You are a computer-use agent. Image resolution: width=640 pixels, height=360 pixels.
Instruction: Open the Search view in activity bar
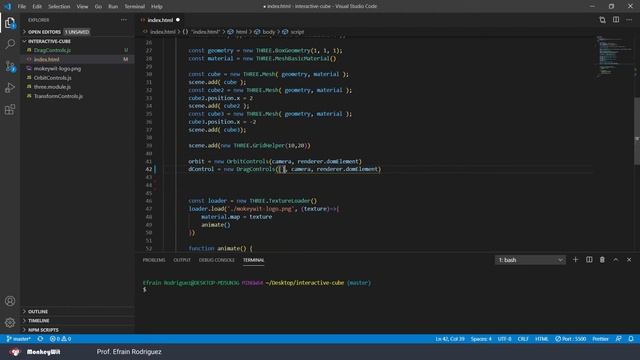tap(10, 44)
